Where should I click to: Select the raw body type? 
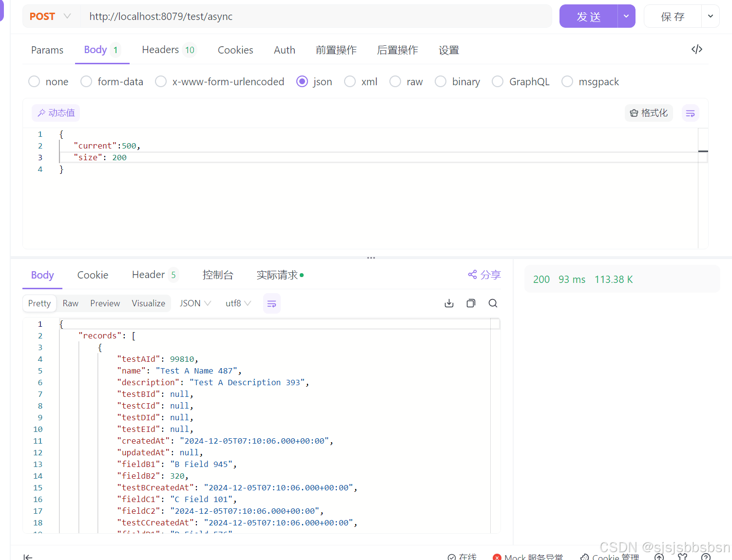[x=406, y=81]
